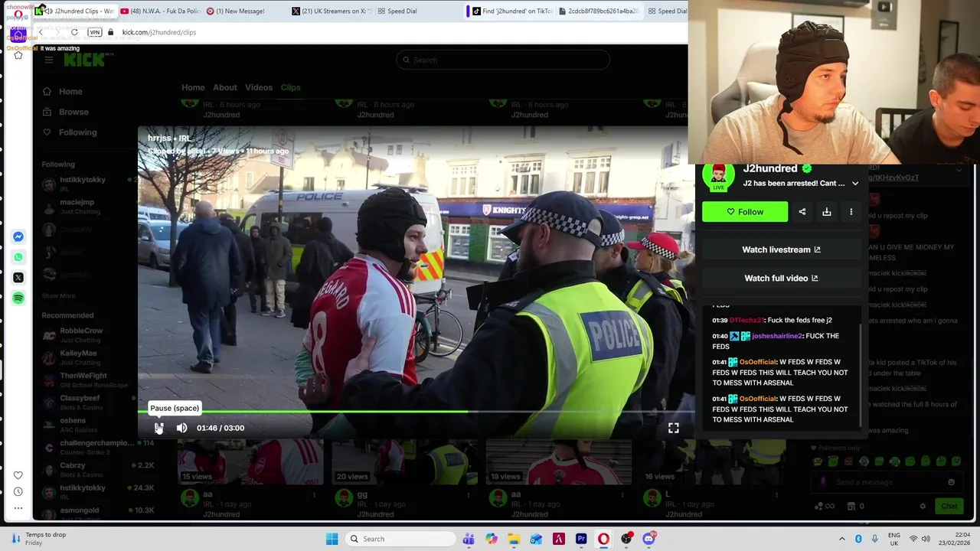Click the kick.com/j2hundred/clips address bar
Image resolution: width=980 pixels, height=551 pixels.
click(159, 32)
